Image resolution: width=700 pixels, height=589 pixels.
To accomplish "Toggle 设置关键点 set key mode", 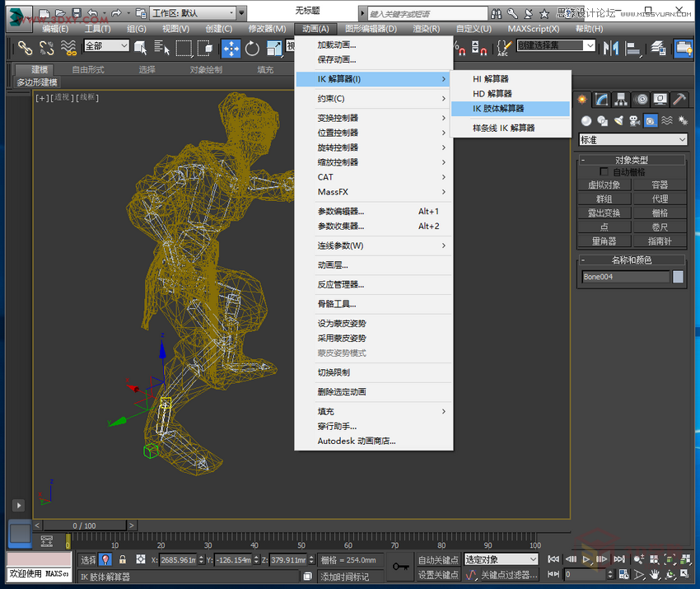I will pos(438,575).
